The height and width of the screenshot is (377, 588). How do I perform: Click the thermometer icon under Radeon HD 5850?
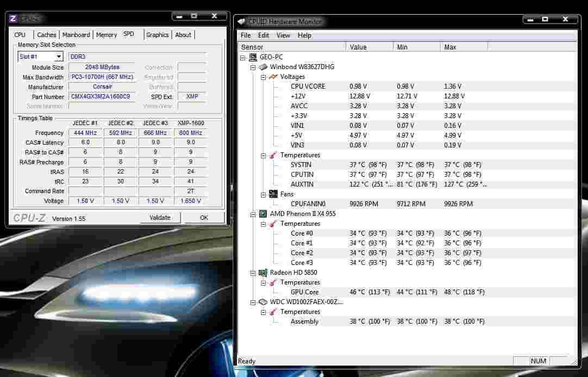coord(273,282)
